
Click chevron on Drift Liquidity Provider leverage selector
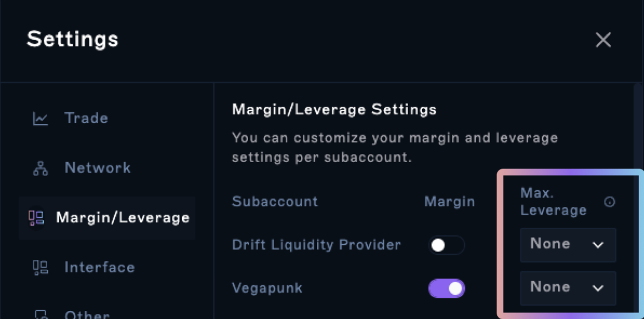coord(598,245)
